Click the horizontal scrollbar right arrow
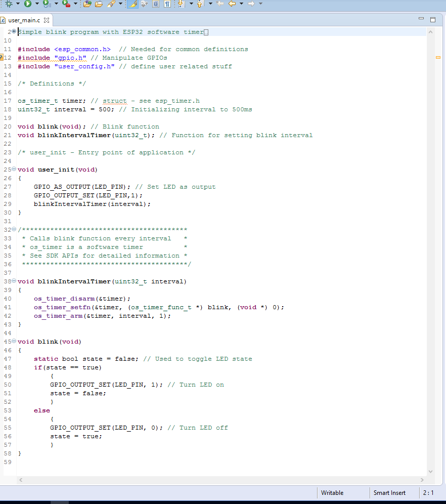The height and width of the screenshot is (504, 446). [422, 480]
